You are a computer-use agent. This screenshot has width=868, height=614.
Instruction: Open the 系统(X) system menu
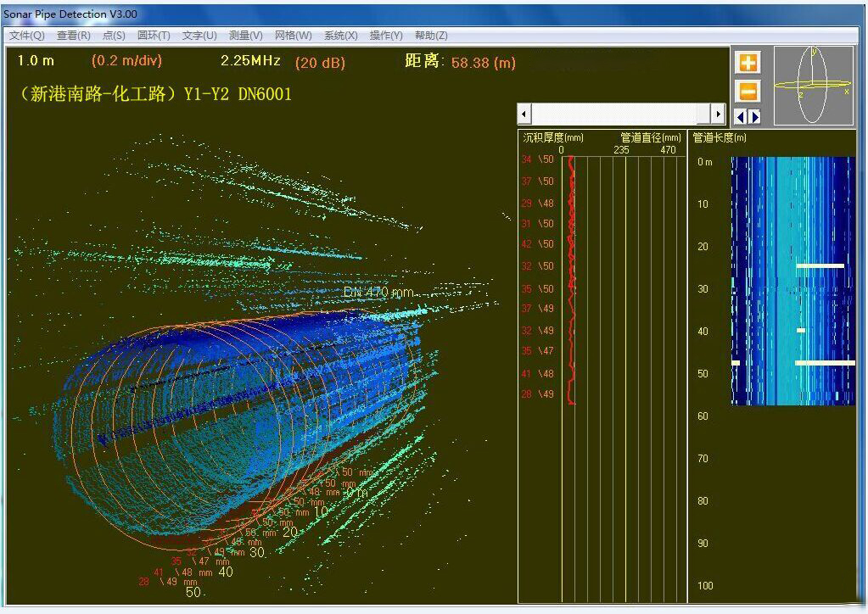tap(340, 36)
